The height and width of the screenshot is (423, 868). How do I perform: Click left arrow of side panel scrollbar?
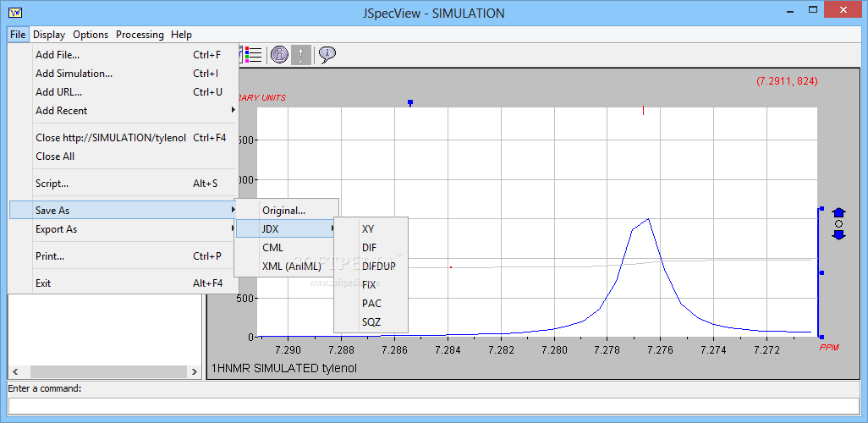coord(15,371)
